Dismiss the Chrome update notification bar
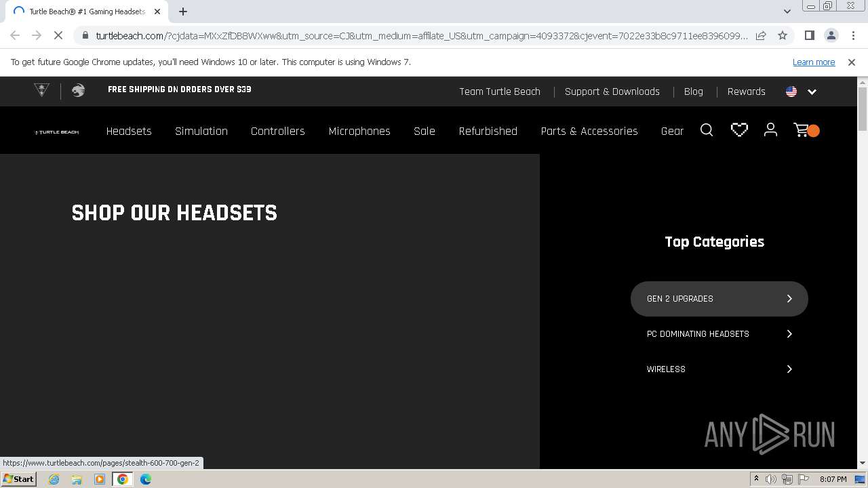Viewport: 868px width, 488px height. [852, 62]
